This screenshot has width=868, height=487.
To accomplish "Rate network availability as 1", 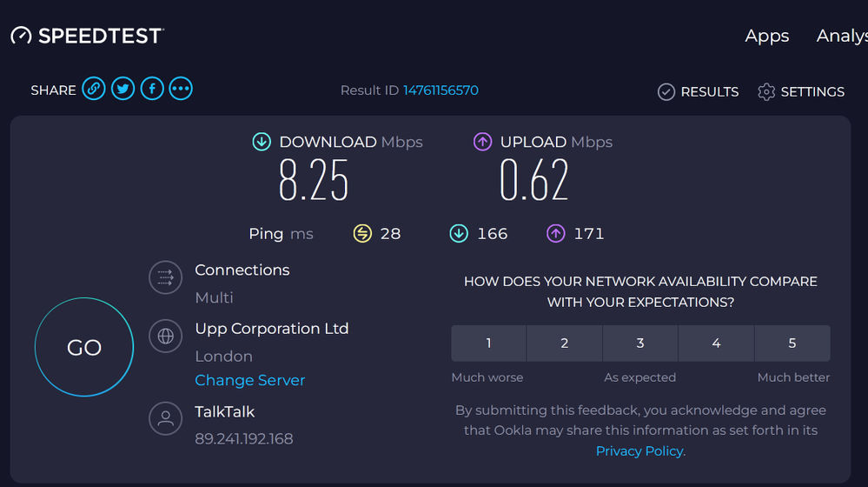I will (489, 343).
